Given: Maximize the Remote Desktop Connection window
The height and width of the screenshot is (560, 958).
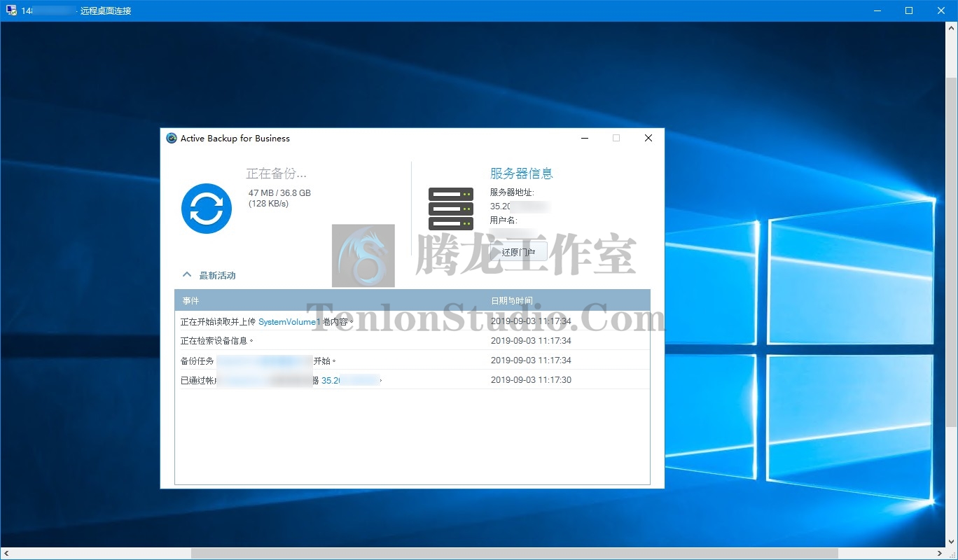Looking at the screenshot, I should [909, 10].
